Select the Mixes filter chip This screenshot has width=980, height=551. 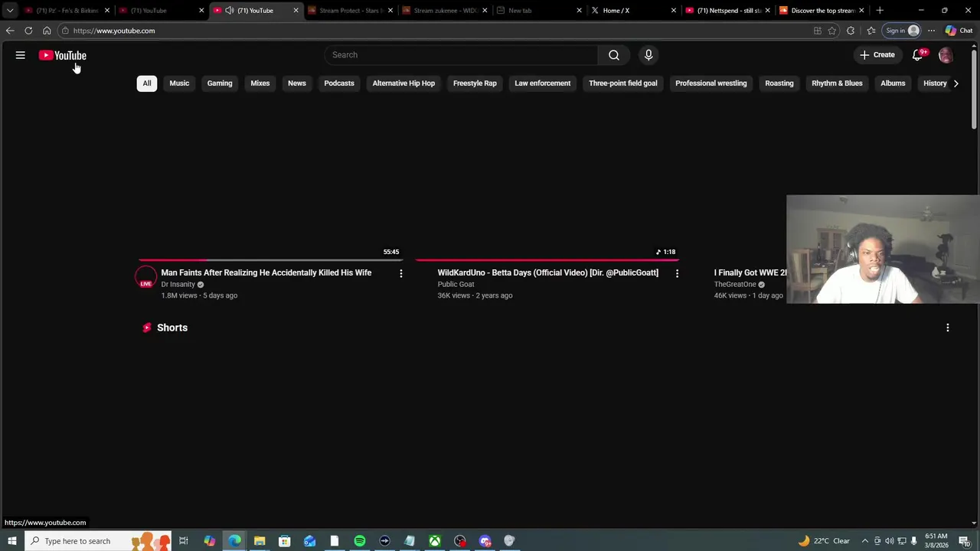[x=260, y=83]
